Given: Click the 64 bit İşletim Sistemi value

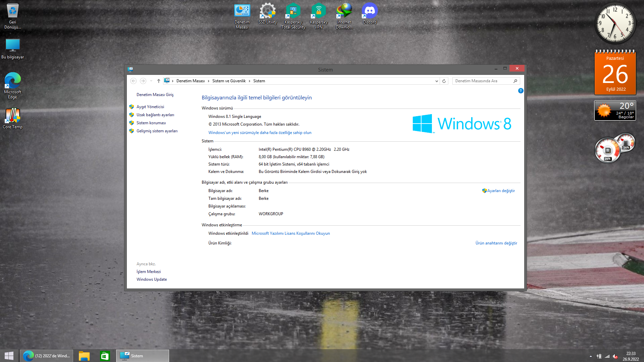Looking at the screenshot, I should click(x=294, y=164).
